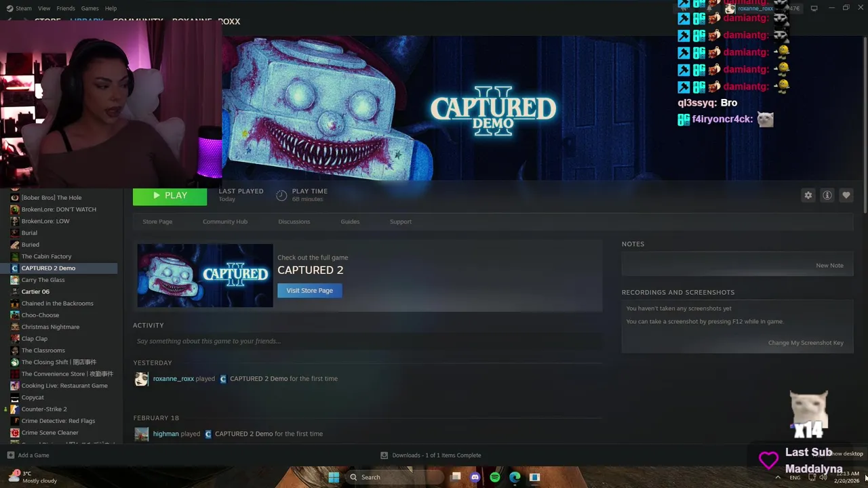Viewport: 868px width, 488px height.
Task: Click roxanne_roxx's avatar in the activity feed
Action: [141, 379]
